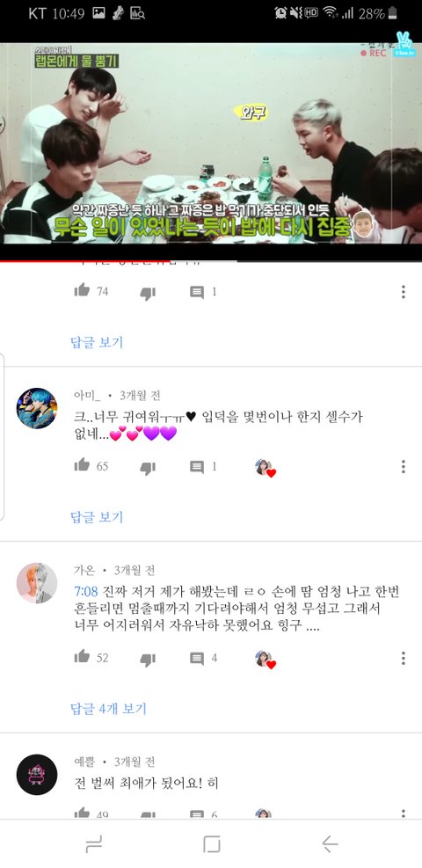Open 예쁠's black profile avatar
The height and width of the screenshot is (868, 422).
coord(37,775)
